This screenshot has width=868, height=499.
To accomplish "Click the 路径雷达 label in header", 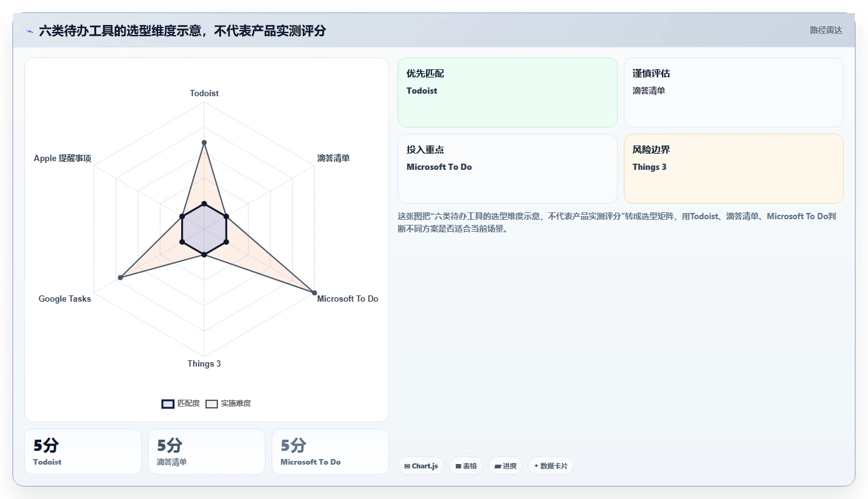I will [826, 30].
